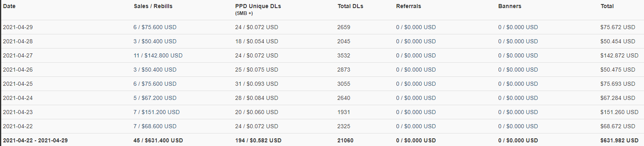Click the rightmost Total column header

coord(607,6)
